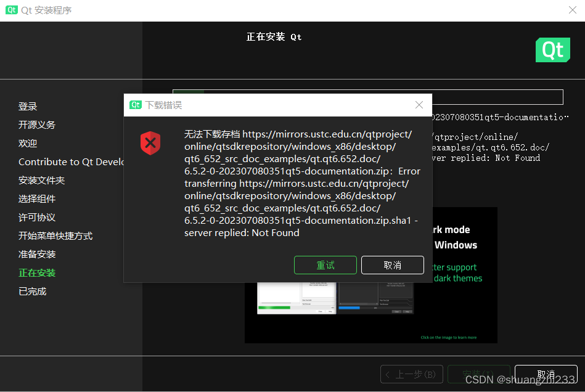Click 'replied: Not Found' status text behind dialog

click(495, 158)
